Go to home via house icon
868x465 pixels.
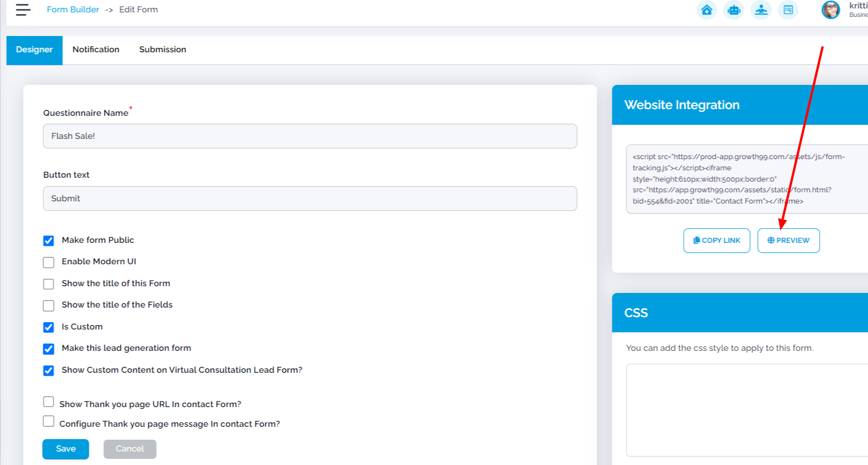point(707,10)
